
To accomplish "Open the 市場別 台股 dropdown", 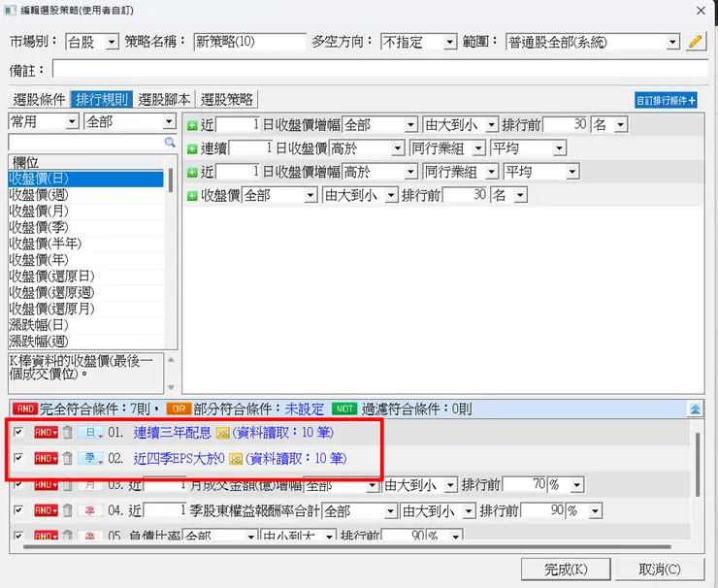I will (112, 43).
